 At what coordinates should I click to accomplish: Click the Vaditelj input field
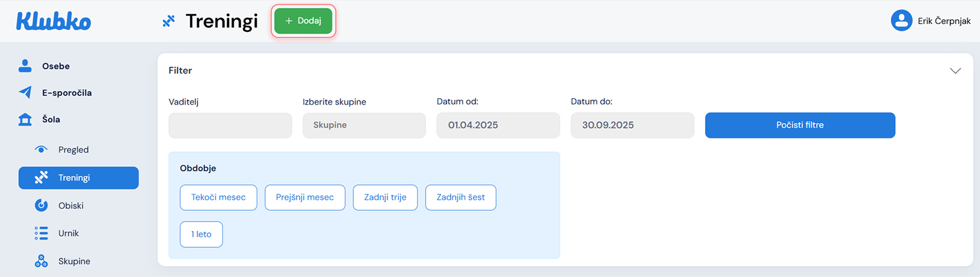(230, 125)
